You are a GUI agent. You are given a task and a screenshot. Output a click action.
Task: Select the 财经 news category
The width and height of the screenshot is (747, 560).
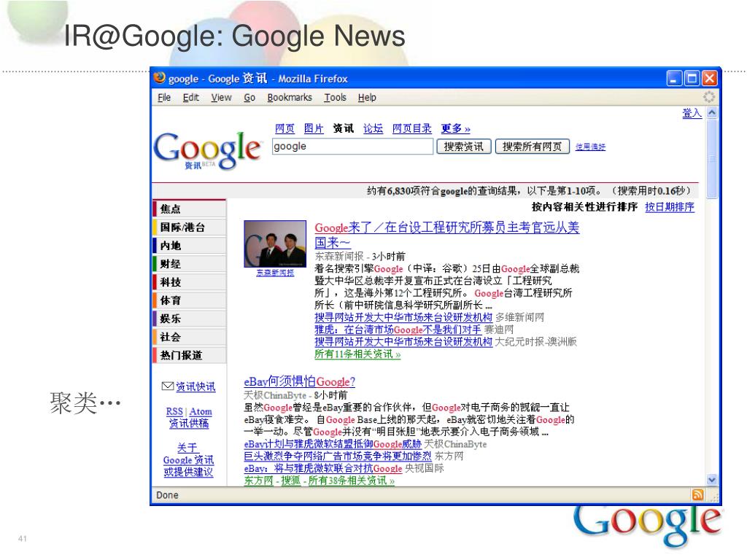[x=189, y=264]
